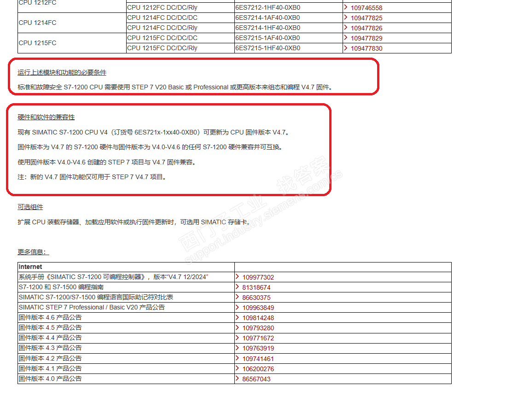Click row text 系统手册 SIMATIC S7-1200 可编程控制器
Viewport: 518px width, 420px height.
[113, 277]
